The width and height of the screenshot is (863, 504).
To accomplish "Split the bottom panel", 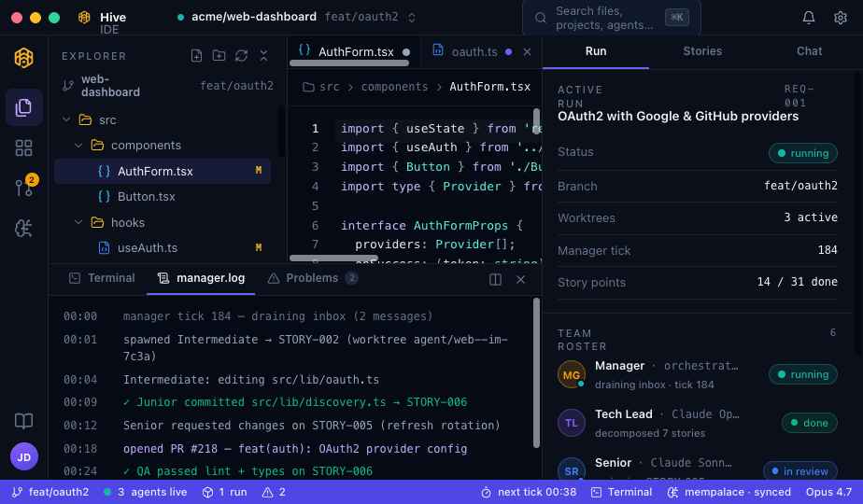I will [x=495, y=279].
